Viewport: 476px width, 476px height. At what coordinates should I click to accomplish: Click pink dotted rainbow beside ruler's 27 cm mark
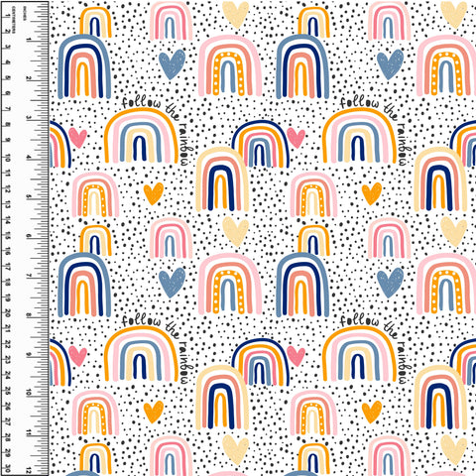click(95, 414)
